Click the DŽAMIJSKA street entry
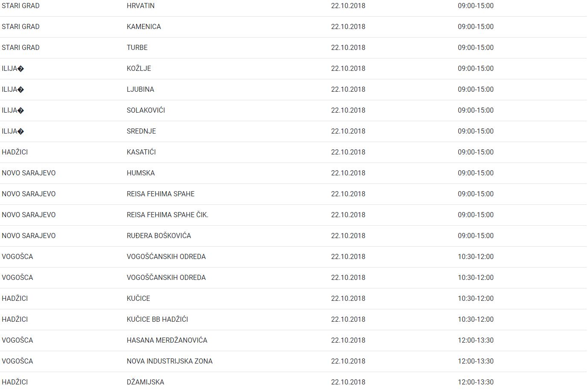 (x=145, y=382)
